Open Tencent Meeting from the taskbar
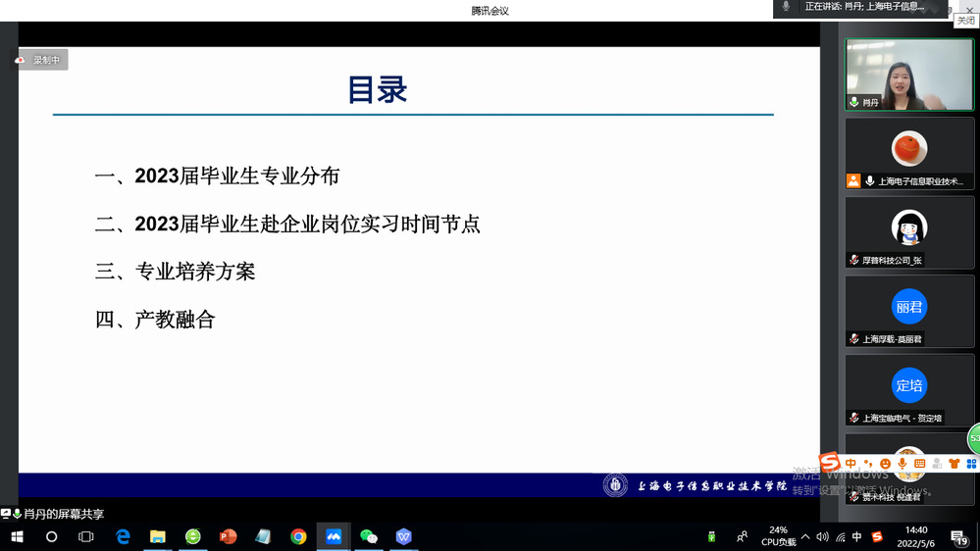Image resolution: width=980 pixels, height=551 pixels. tap(334, 536)
